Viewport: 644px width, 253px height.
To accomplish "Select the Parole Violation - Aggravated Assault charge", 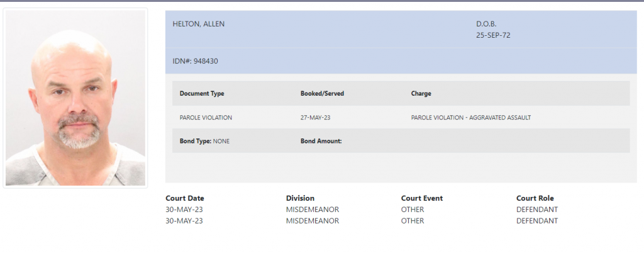I will point(470,117).
